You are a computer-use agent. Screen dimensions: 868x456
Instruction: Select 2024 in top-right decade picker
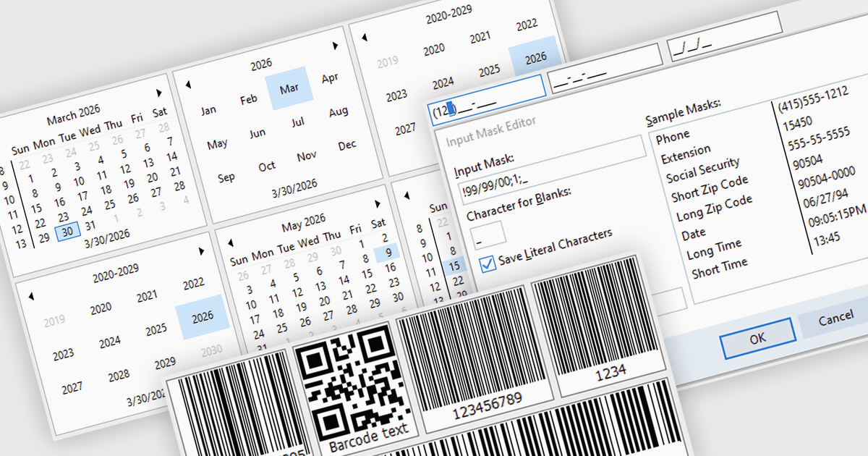tap(442, 82)
